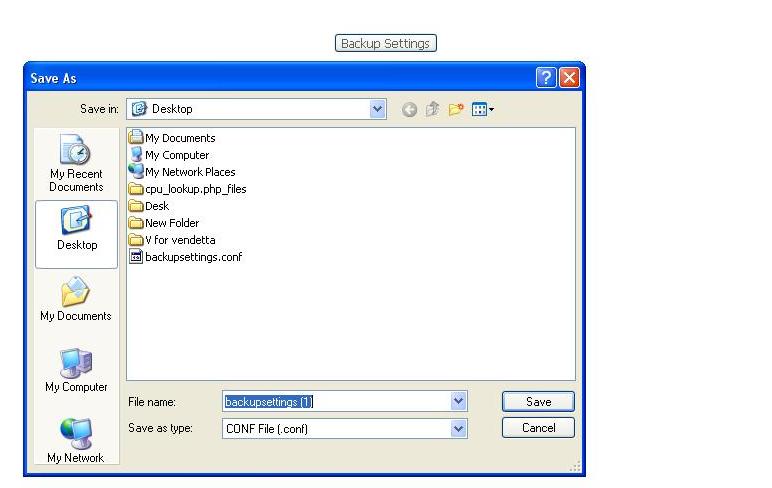Click the Cancel button

click(538, 427)
